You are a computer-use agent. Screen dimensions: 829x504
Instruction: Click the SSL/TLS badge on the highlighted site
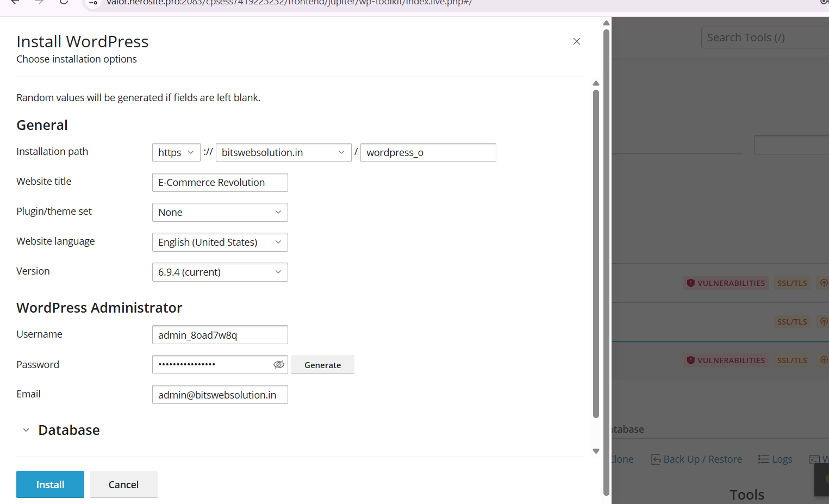[792, 360]
